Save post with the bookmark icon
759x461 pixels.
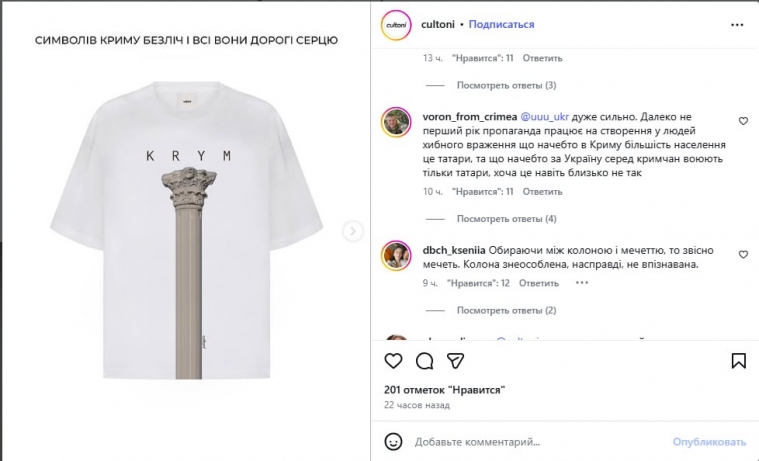(x=739, y=361)
